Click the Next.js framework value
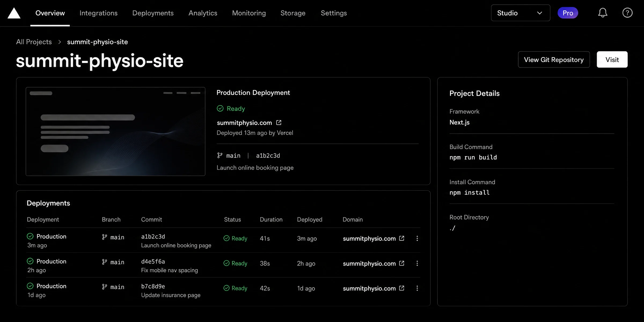This screenshot has height=322, width=644. [x=459, y=122]
